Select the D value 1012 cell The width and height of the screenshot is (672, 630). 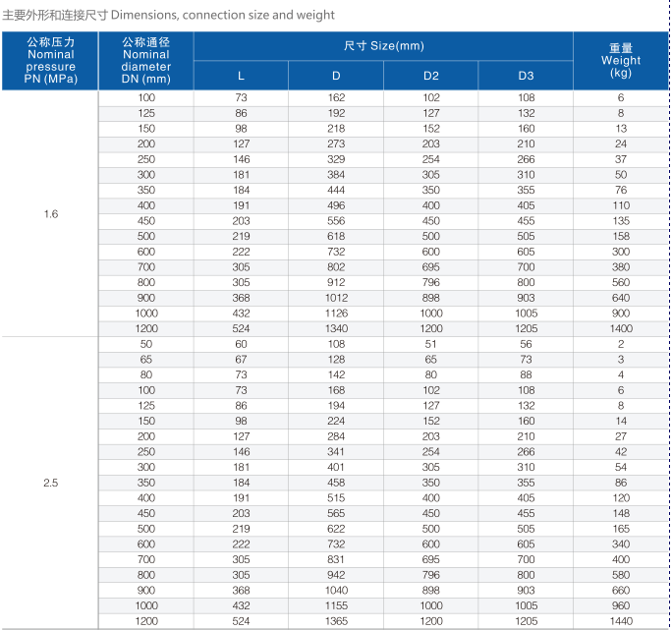click(336, 298)
